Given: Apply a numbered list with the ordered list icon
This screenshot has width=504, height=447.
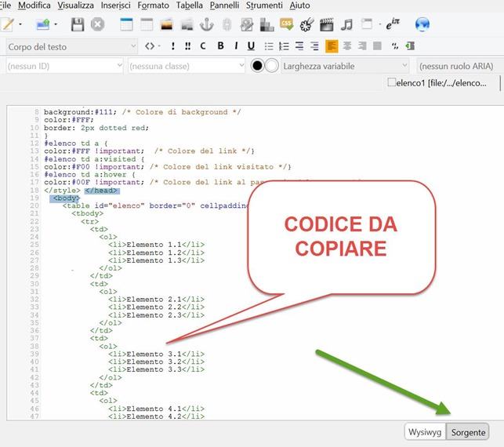Looking at the screenshot, I should click(284, 46).
